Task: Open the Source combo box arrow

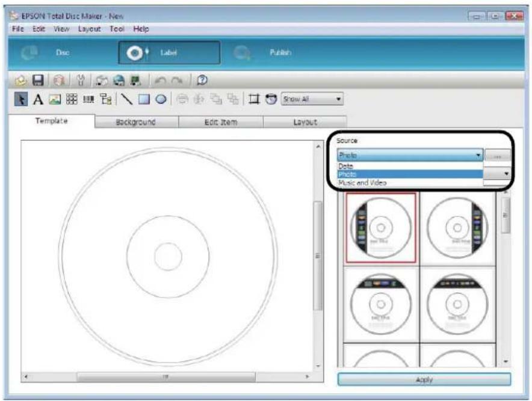Action: coord(478,155)
